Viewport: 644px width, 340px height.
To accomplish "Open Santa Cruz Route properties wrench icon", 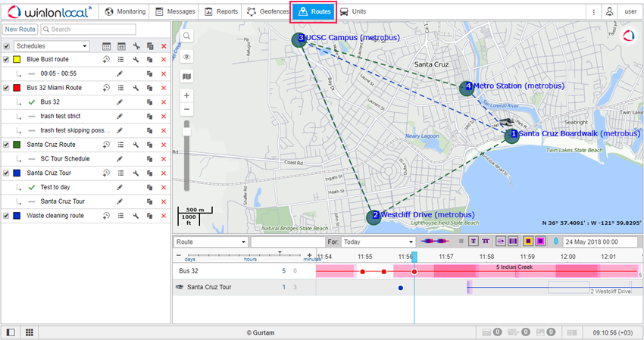I will click(x=136, y=145).
